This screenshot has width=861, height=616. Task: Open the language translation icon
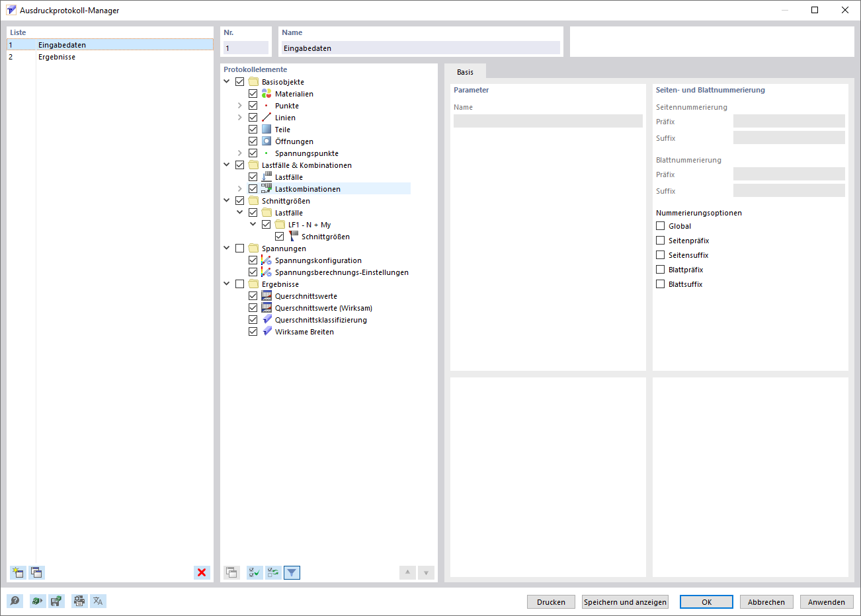click(98, 601)
